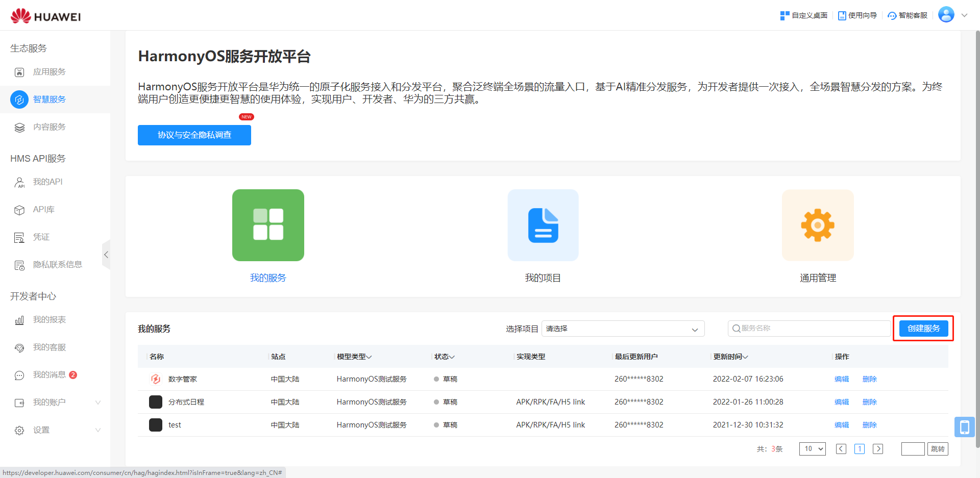Expand 我的账户 submenu chevron
The height and width of the screenshot is (478, 980).
(98, 402)
